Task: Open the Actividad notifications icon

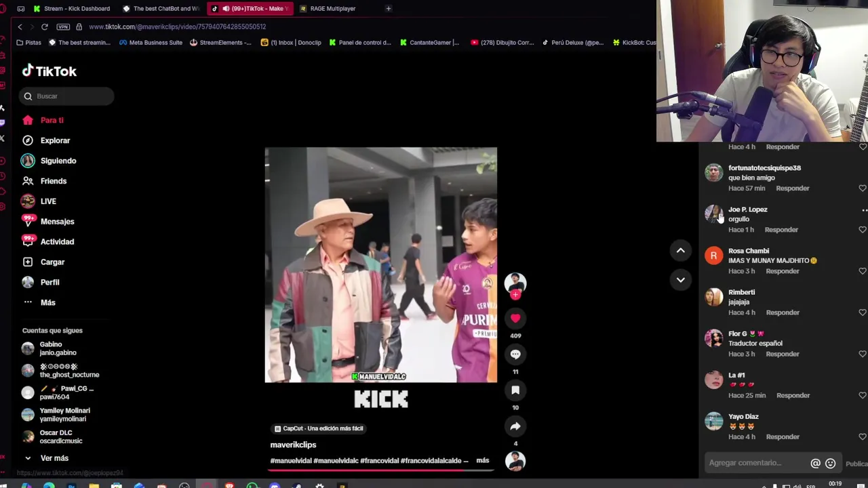Action: (x=28, y=241)
